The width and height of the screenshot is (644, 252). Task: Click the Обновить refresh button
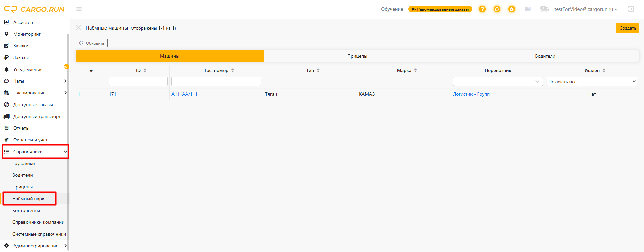coord(92,43)
